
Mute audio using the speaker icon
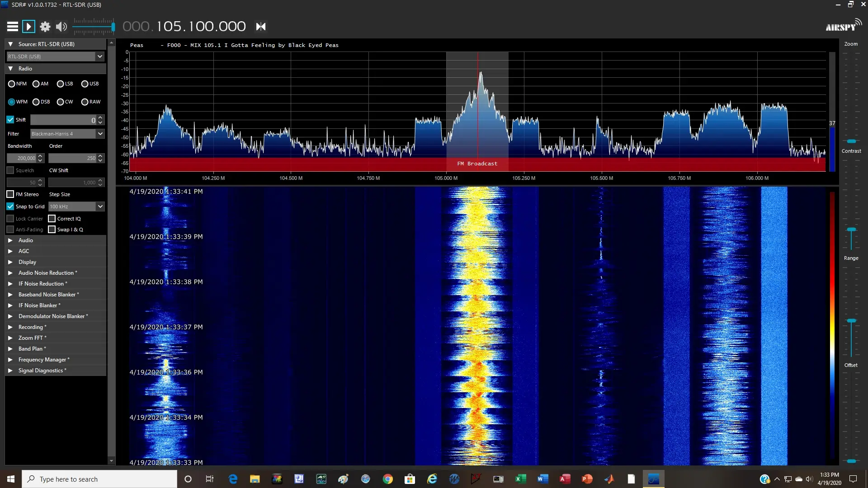(x=61, y=26)
